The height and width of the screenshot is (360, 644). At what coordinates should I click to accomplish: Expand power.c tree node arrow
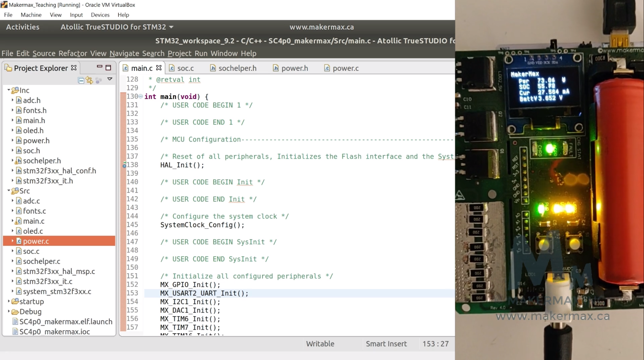[13, 241]
